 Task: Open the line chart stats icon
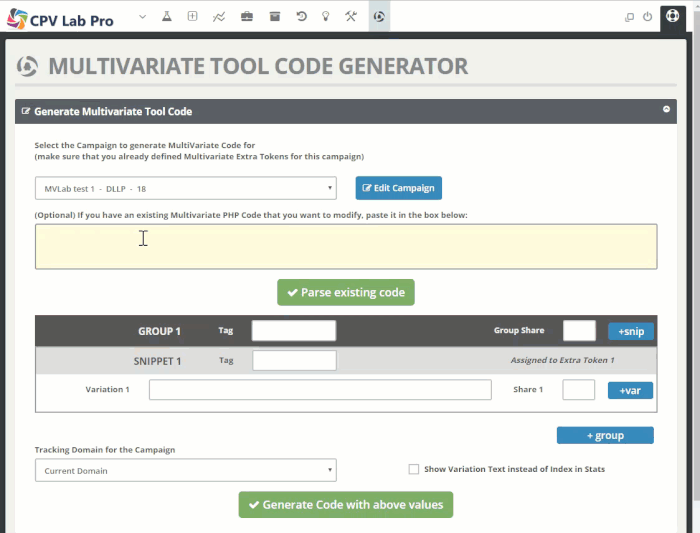[x=219, y=17]
